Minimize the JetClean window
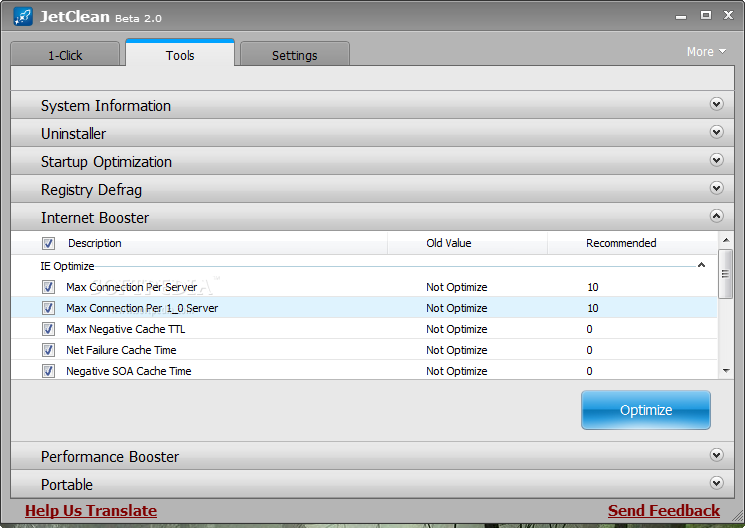This screenshot has width=745, height=528. click(681, 17)
